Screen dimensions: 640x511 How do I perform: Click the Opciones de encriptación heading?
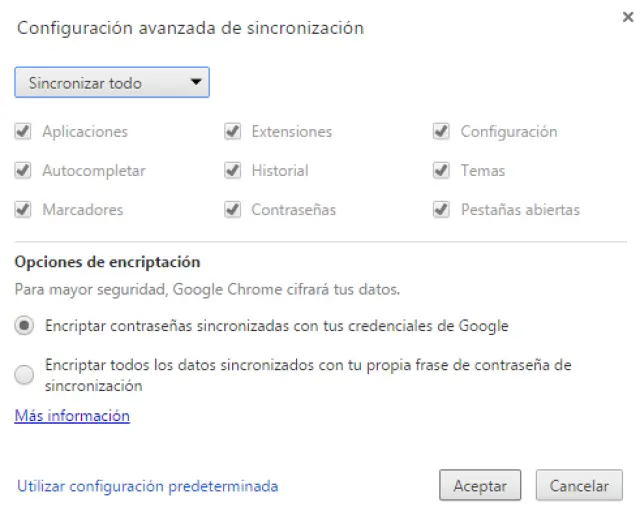tap(107, 262)
